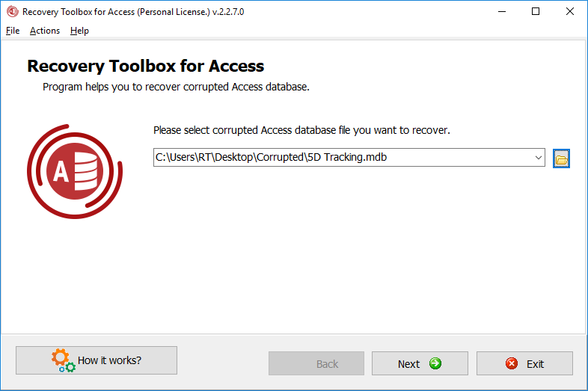Viewport: 588px width, 391px height.
Task: Close the Recovery Toolbox window
Action: pos(569,12)
